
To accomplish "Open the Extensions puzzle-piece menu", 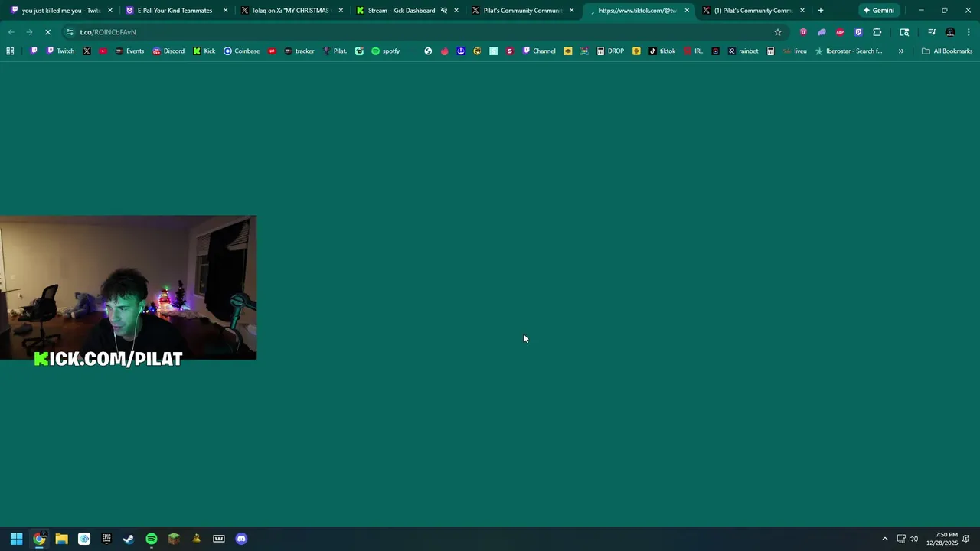I will click(x=877, y=32).
